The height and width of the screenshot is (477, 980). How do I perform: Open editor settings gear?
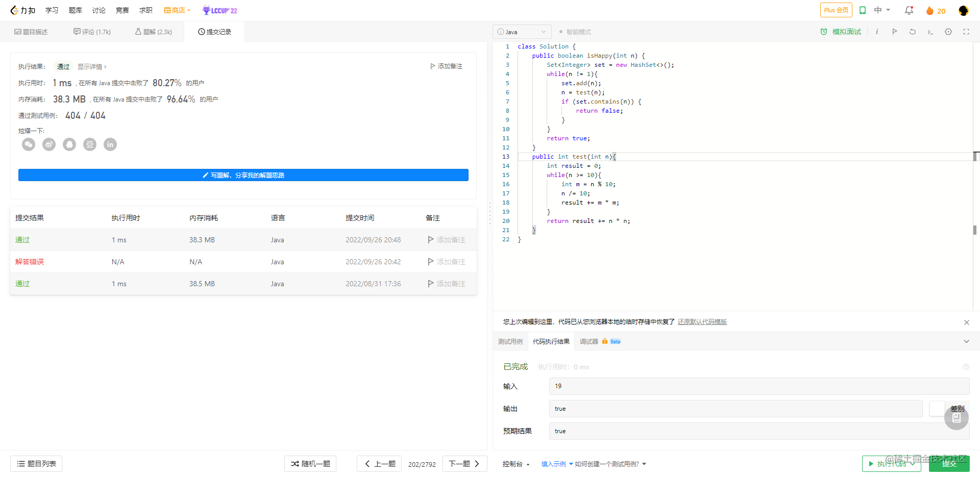click(948, 32)
